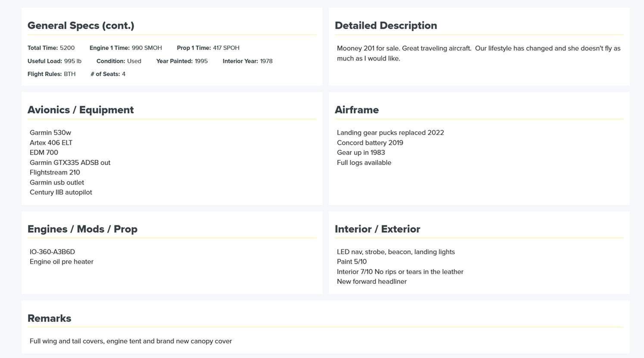Click the 'Flightstream 210' line

55,172
